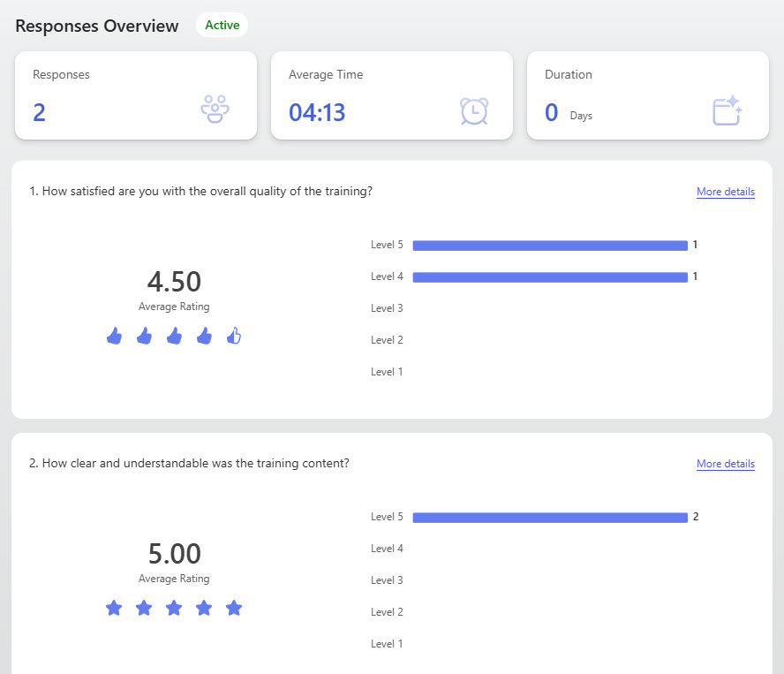Select the fifth thumbs-up icon under Average Rating
This screenshot has width=784, height=674.
(x=234, y=337)
